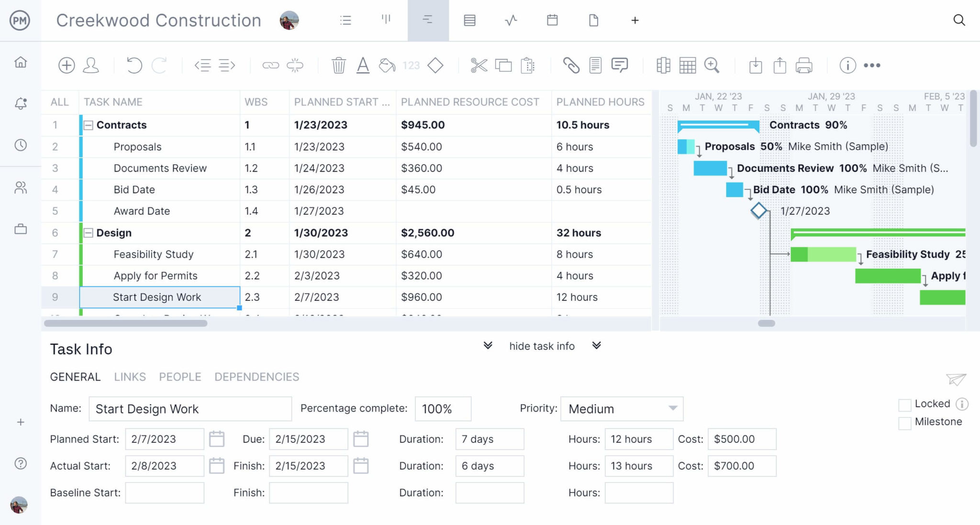Open the Assign resources icon
Image resolution: width=980 pixels, height=525 pixels.
tap(91, 65)
